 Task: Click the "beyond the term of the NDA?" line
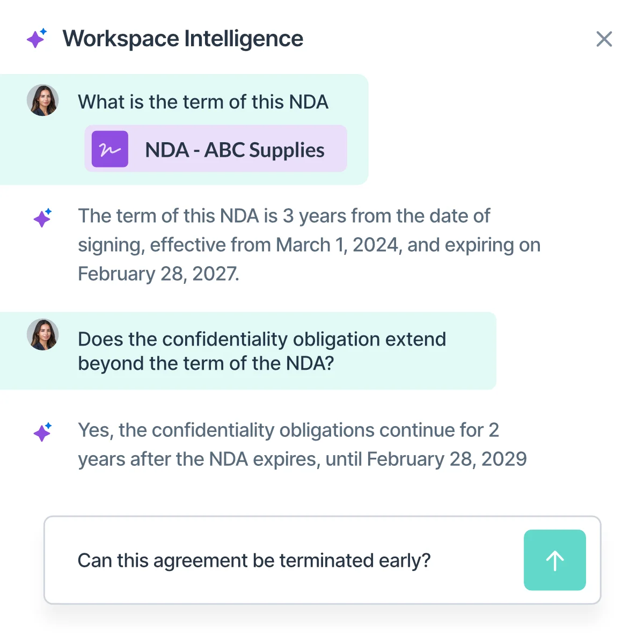coord(206,364)
